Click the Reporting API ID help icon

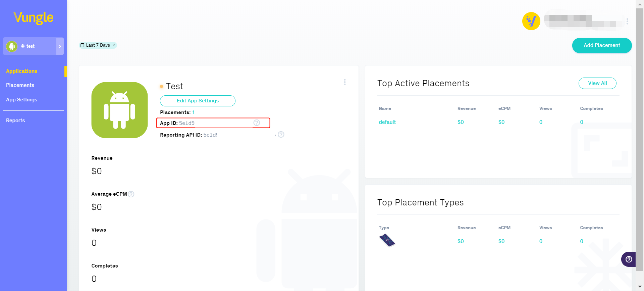(x=281, y=135)
